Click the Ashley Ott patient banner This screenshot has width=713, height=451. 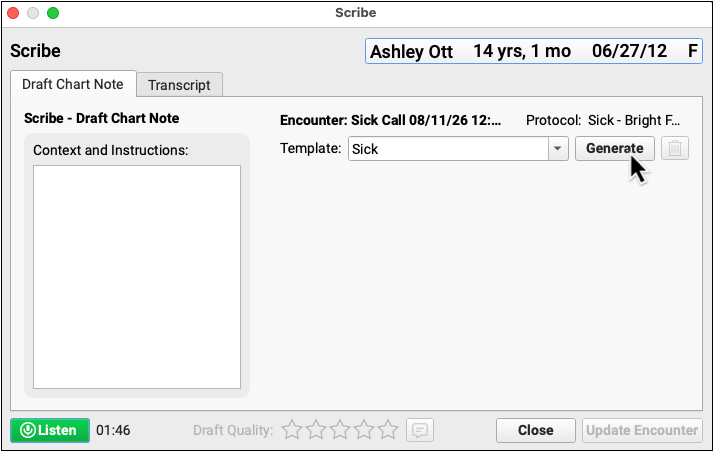[534, 51]
